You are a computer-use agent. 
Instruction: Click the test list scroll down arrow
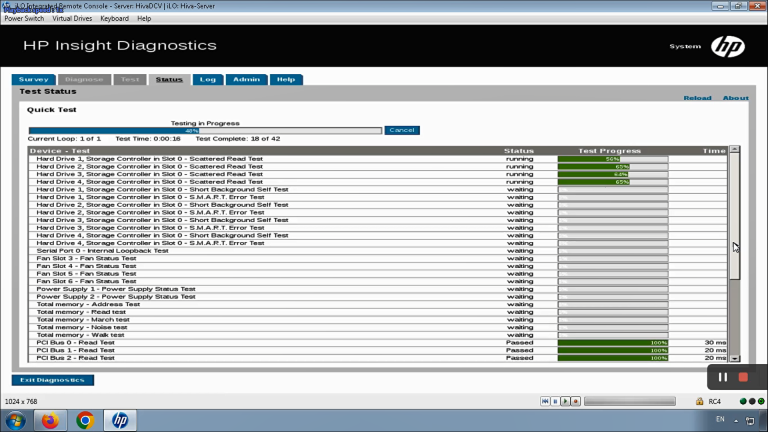coord(734,359)
